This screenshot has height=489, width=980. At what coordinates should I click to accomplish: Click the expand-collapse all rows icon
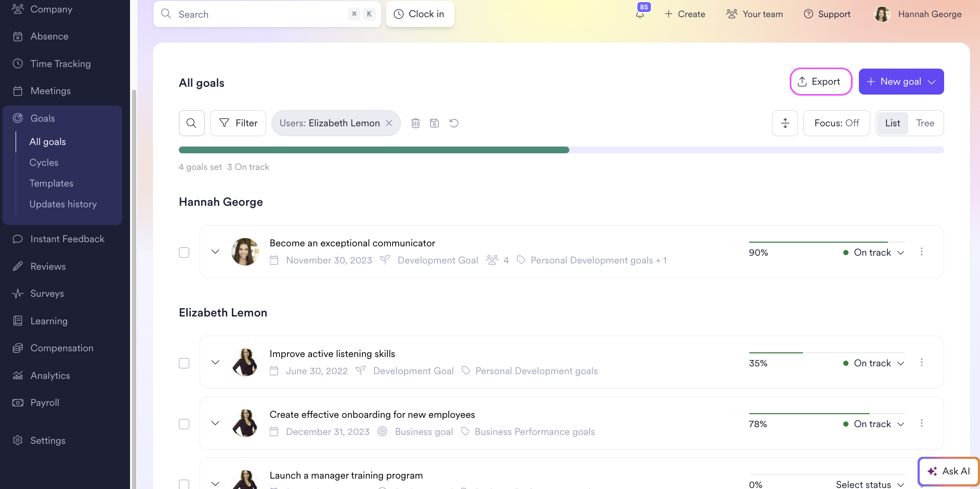785,123
